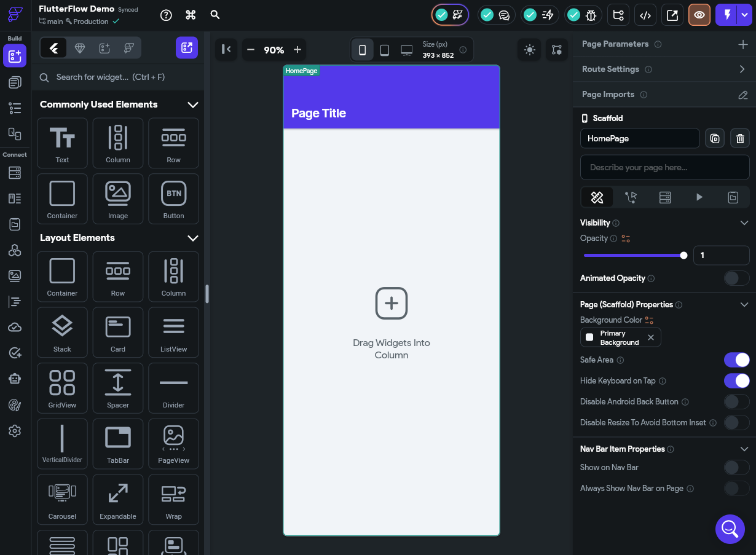The height and width of the screenshot is (555, 756).
Task: Toggle the Safe Area switch
Action: [x=736, y=360]
